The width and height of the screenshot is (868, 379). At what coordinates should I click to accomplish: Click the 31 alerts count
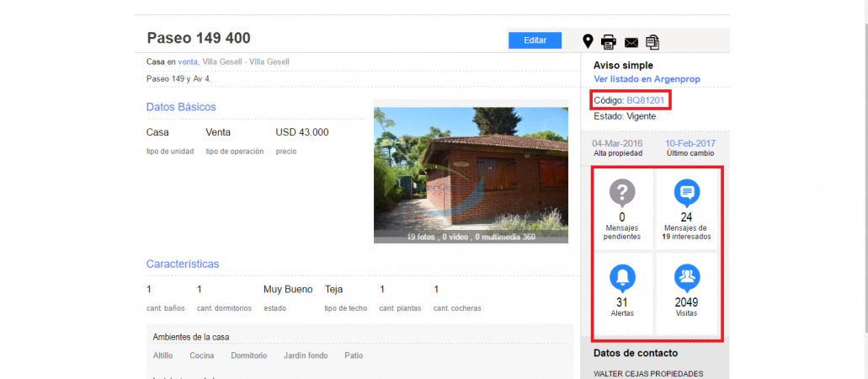[x=621, y=302]
